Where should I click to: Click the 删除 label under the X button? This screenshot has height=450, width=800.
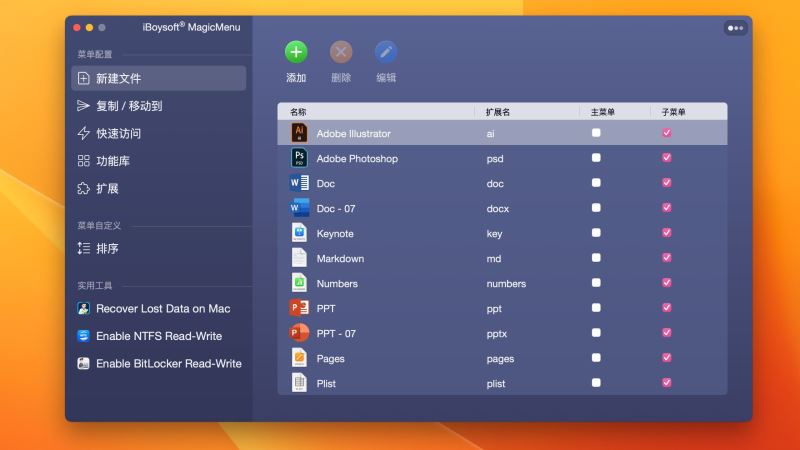[341, 78]
